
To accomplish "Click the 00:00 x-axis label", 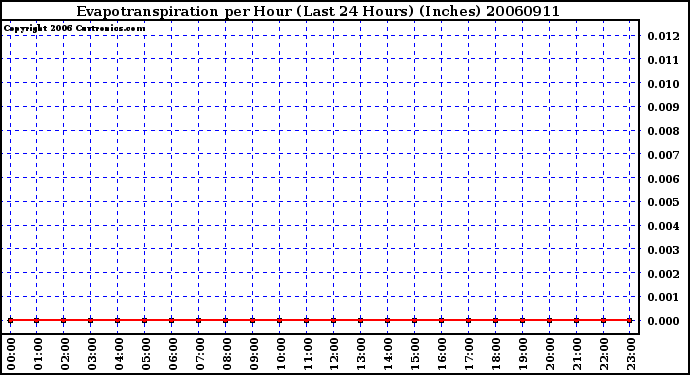I will pyautogui.click(x=11, y=354).
